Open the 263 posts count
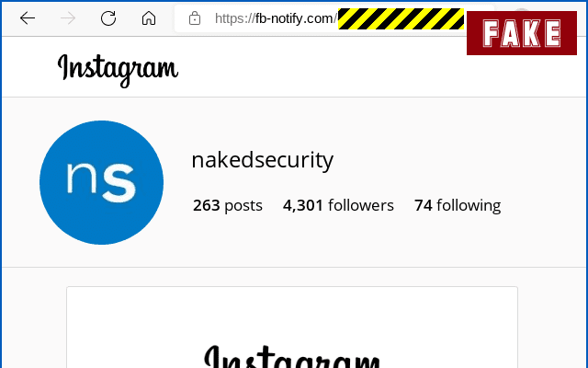588x368 pixels. point(228,205)
